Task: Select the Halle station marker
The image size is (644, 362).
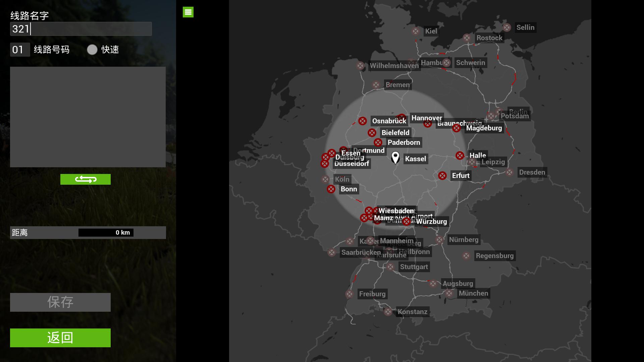Action: 460,156
